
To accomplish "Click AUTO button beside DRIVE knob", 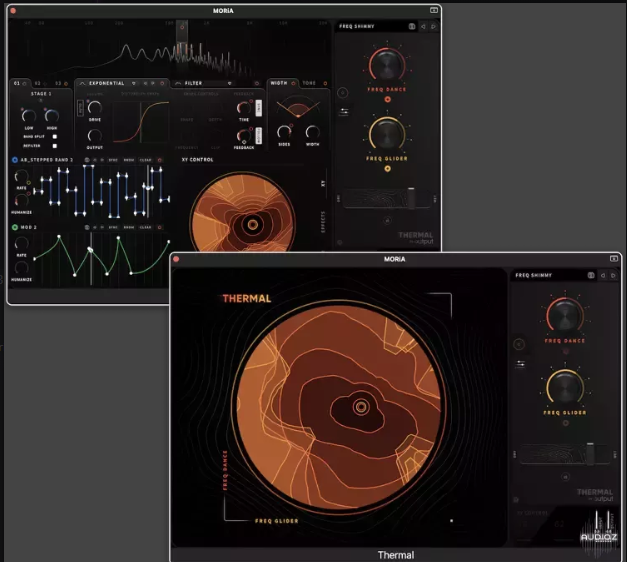I will coord(80,108).
